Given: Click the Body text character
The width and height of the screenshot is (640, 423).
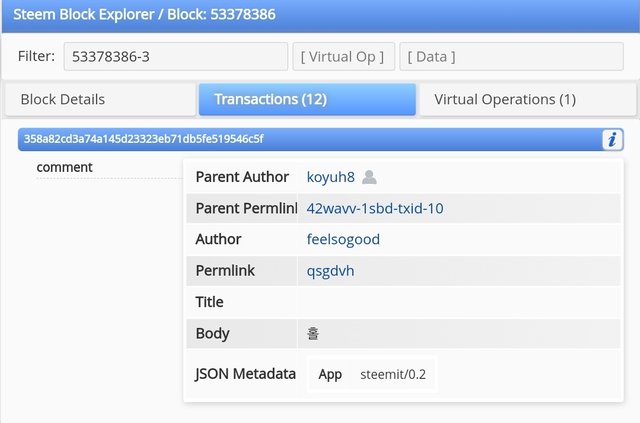Looking at the screenshot, I should pyautogui.click(x=313, y=334).
